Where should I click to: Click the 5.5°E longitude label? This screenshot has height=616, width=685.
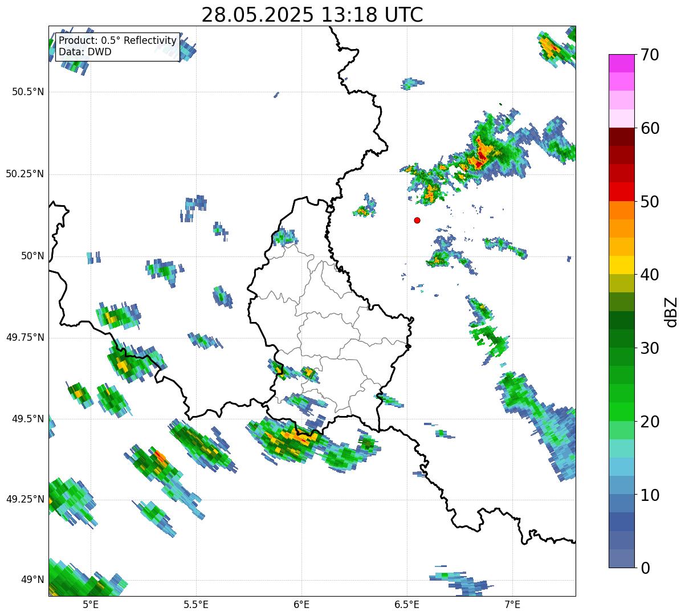(196, 605)
